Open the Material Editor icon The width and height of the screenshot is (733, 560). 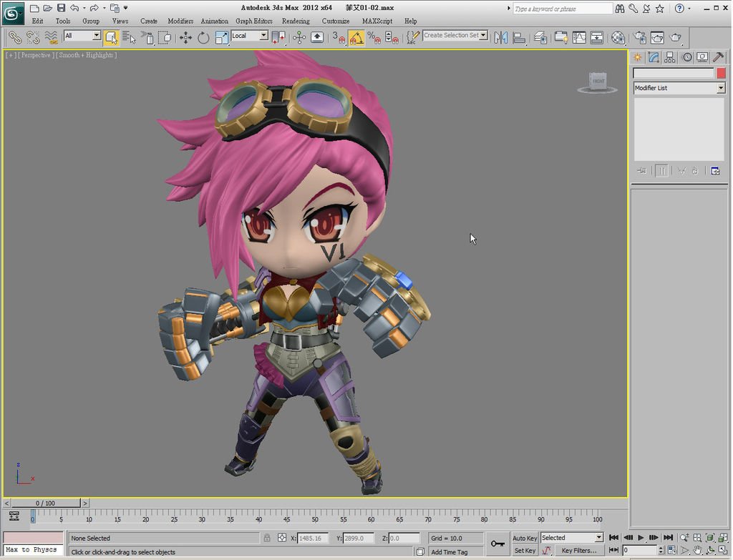pyautogui.click(x=618, y=37)
